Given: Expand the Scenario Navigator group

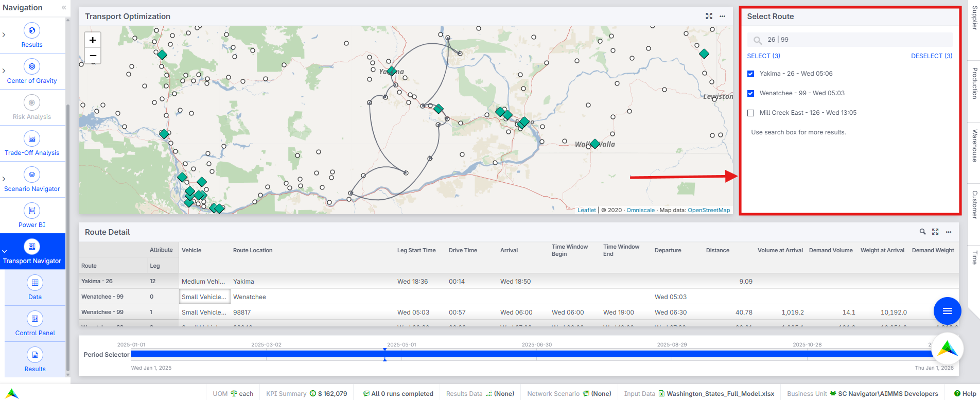Looking at the screenshot, I should tap(4, 179).
